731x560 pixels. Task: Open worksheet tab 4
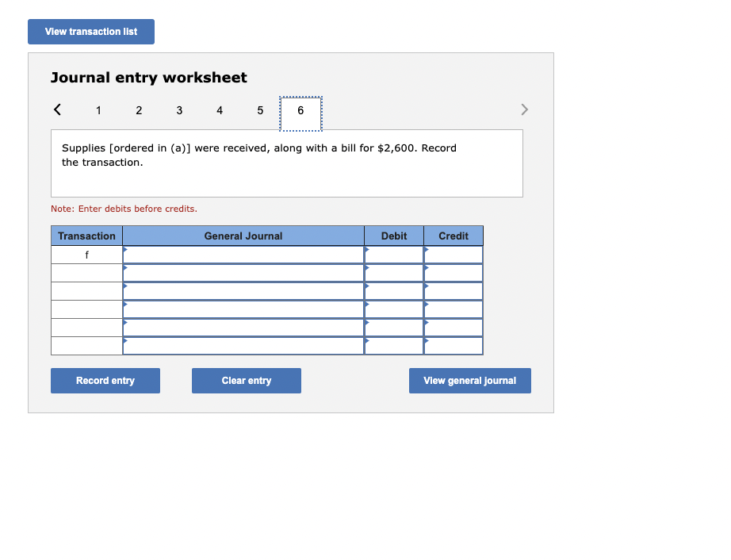[x=220, y=110]
